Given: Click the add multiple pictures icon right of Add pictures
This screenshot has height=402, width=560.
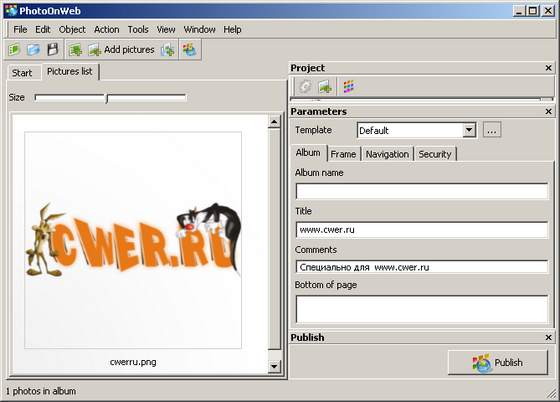Looking at the screenshot, I should point(167,50).
